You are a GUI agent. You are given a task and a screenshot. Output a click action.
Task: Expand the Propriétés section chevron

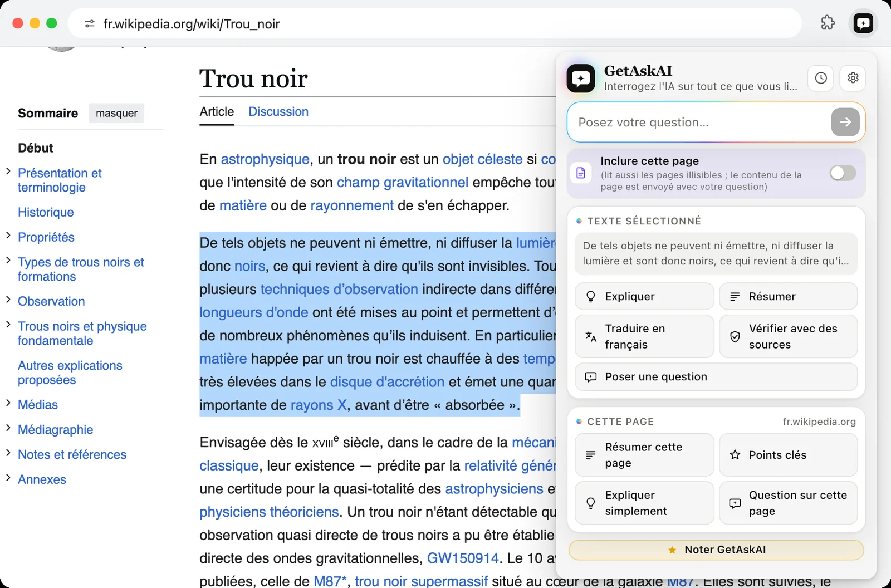[8, 236]
